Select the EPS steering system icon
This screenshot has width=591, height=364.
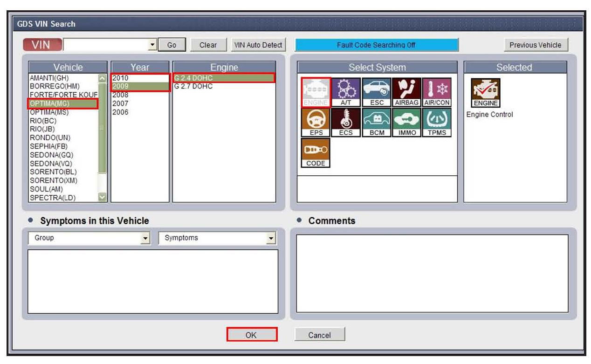pos(316,122)
